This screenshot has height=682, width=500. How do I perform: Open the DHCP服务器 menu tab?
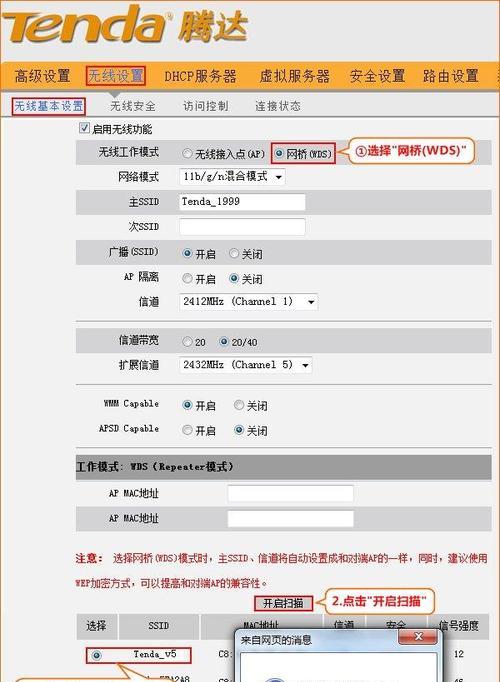[200, 76]
